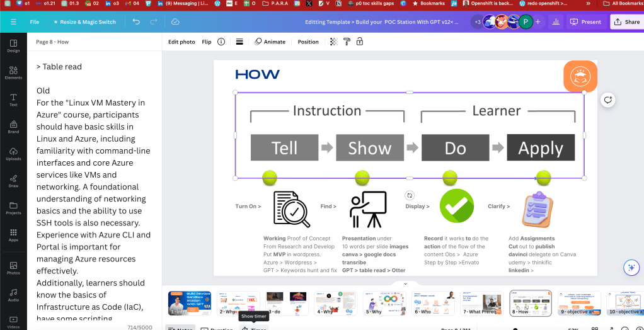644x330 pixels.
Task: Click the cloud save status icon
Action: [175, 22]
